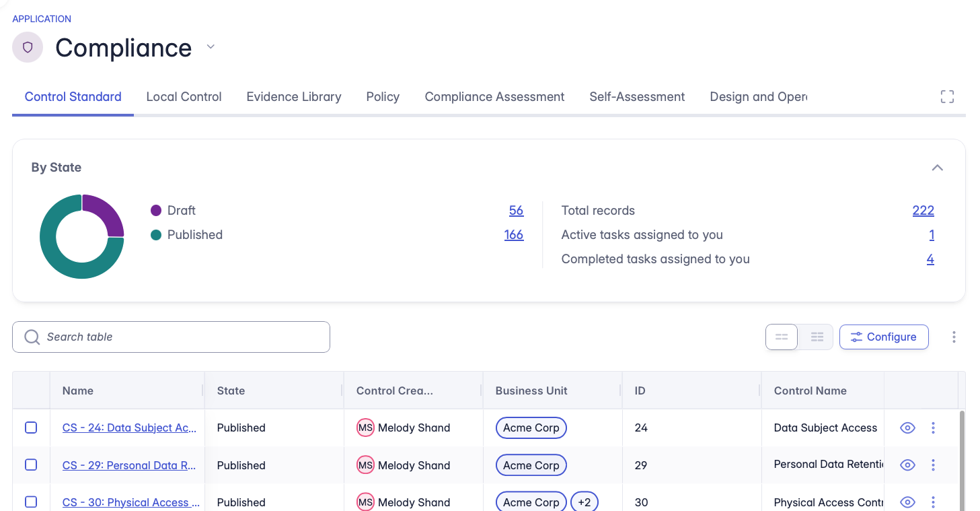Click the purple Draft legend dot
Screen dimensions: 980x511
point(156,211)
